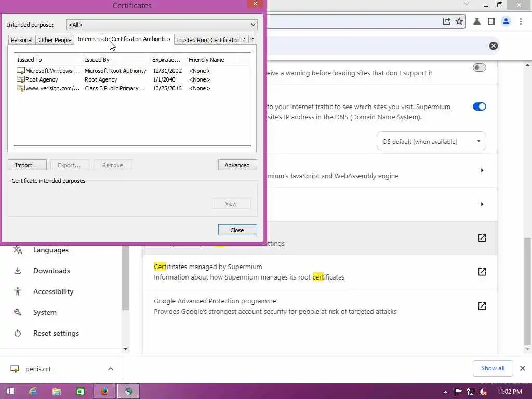Select Microsoft Windows certificate row
Image resolution: width=532 pixels, height=399 pixels.
click(132, 71)
